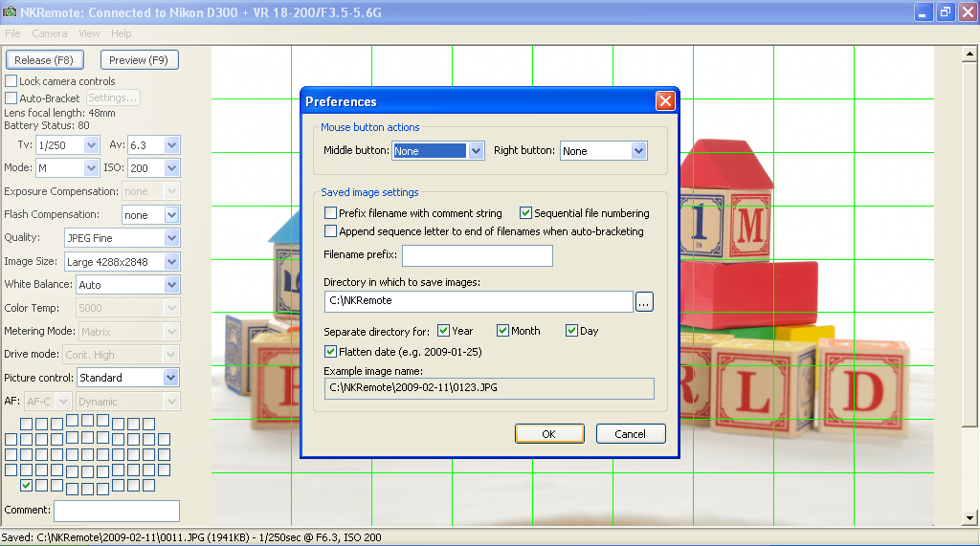Select the checked AF focus point box
This screenshot has height=546, width=980.
point(26,485)
